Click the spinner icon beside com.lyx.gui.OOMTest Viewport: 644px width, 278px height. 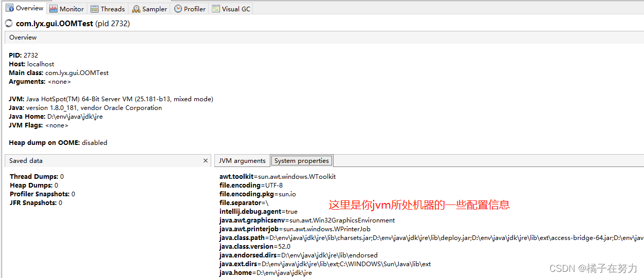[x=9, y=24]
